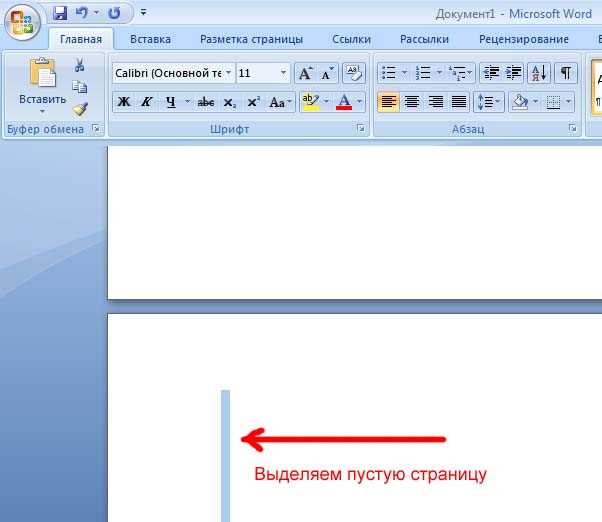The height and width of the screenshot is (522, 602).
Task: Open the line spacing options
Action: (x=488, y=102)
